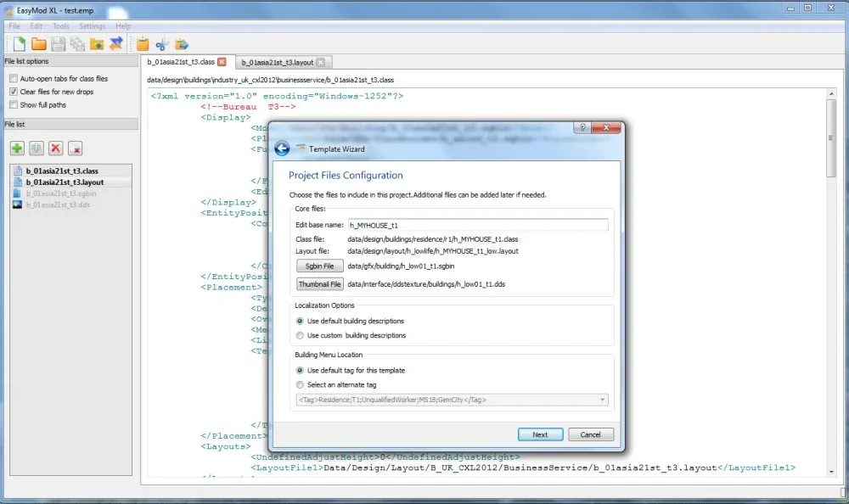849x504 pixels.
Task: Open the Tools menu
Action: pyautogui.click(x=61, y=26)
